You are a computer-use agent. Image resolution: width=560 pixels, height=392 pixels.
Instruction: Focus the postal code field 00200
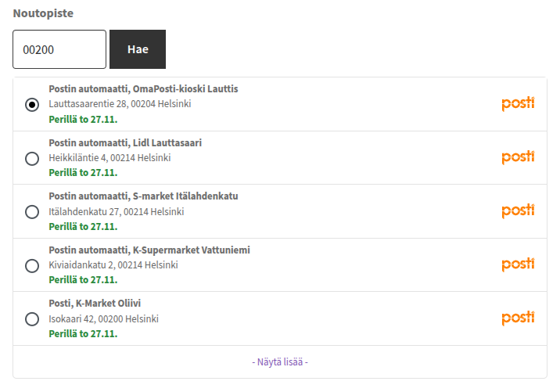pos(59,50)
